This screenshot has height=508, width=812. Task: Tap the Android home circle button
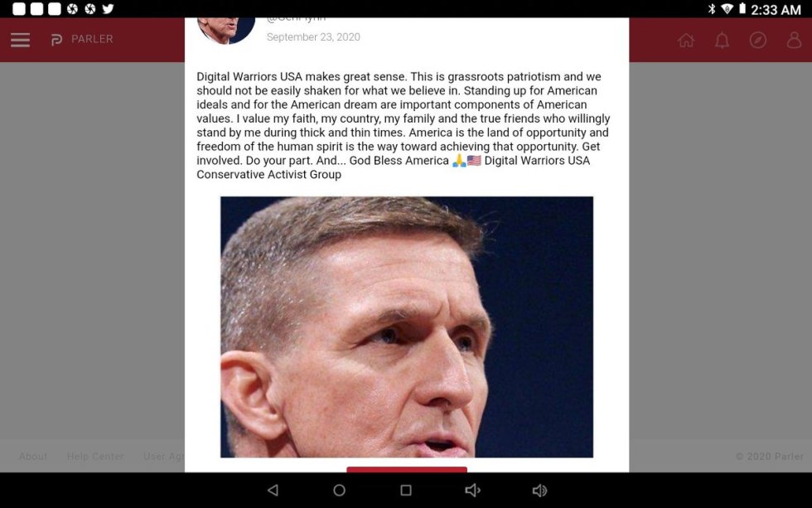339,490
